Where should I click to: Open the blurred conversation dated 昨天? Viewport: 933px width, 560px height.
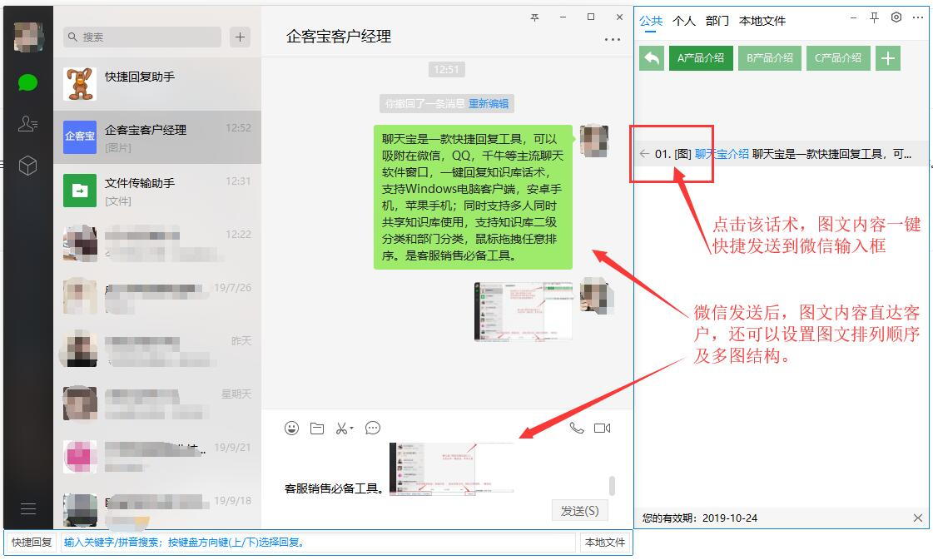pos(157,350)
